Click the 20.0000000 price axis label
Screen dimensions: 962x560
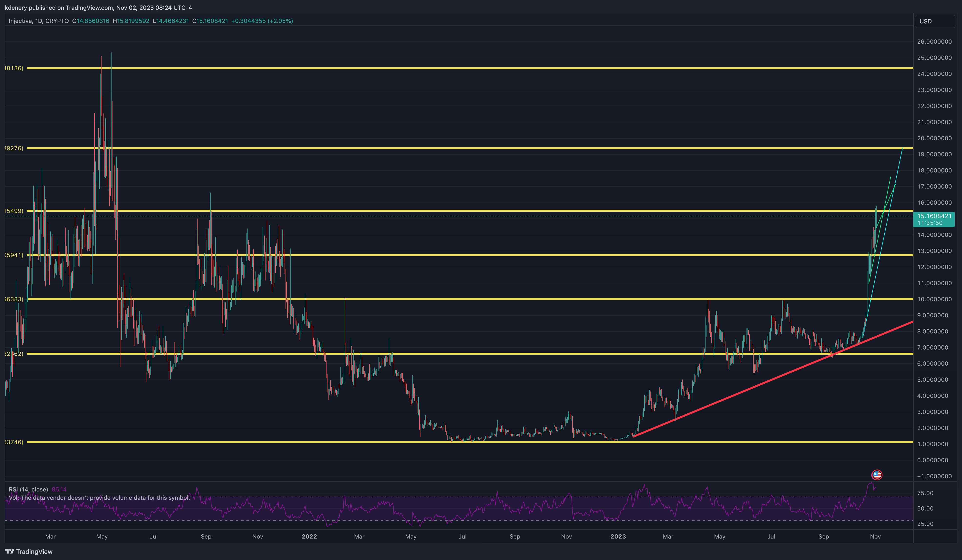tap(934, 138)
